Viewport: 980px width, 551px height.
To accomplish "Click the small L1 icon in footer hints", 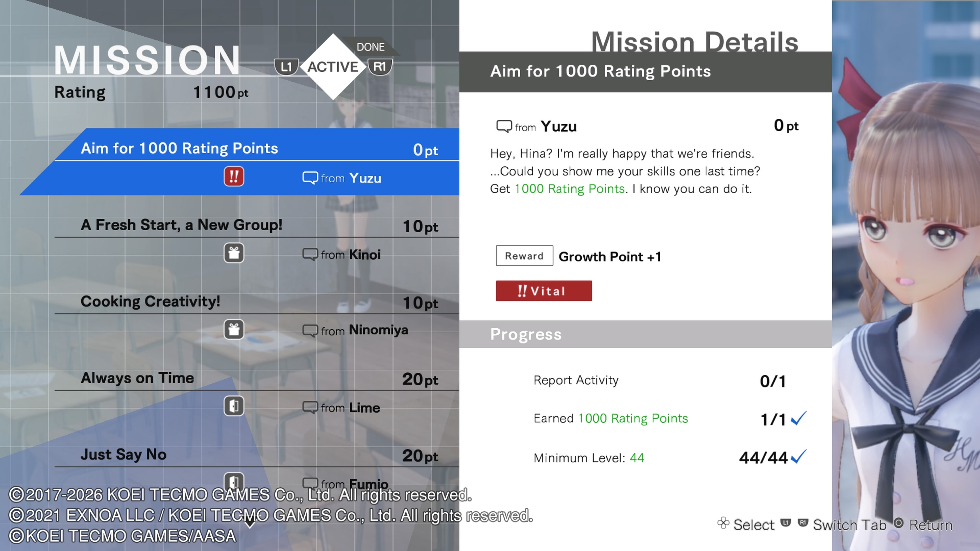I will pos(786,522).
